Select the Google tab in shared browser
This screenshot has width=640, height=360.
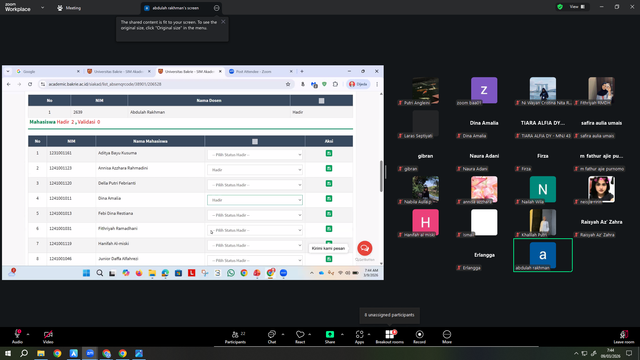point(47,71)
